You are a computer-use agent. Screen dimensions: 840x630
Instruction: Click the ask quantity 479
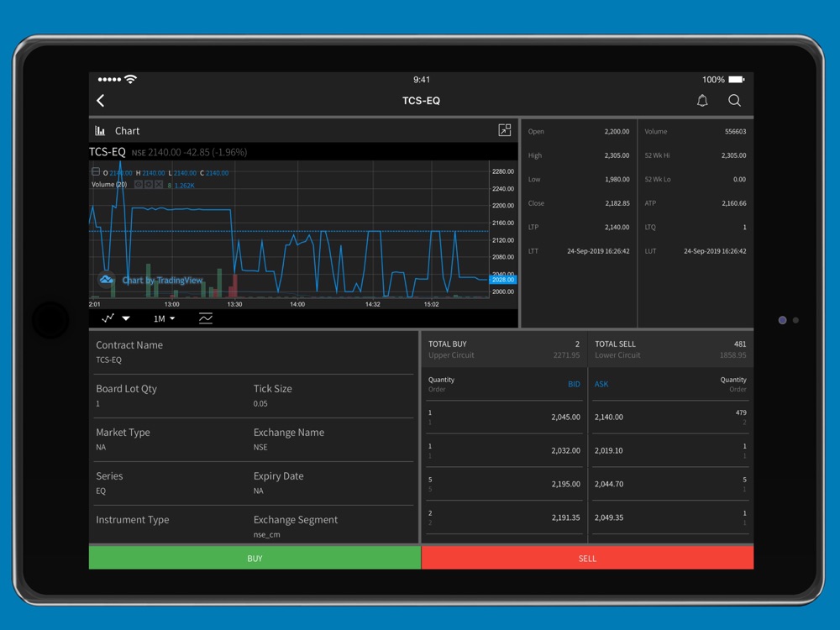click(741, 412)
